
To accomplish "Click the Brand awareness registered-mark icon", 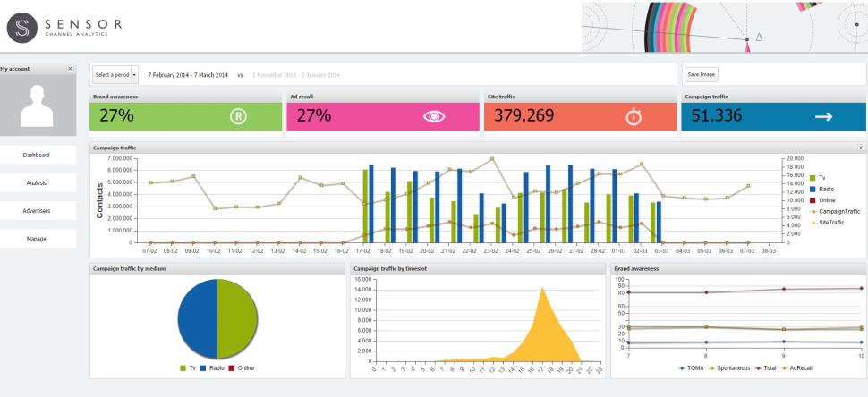I will click(x=238, y=115).
